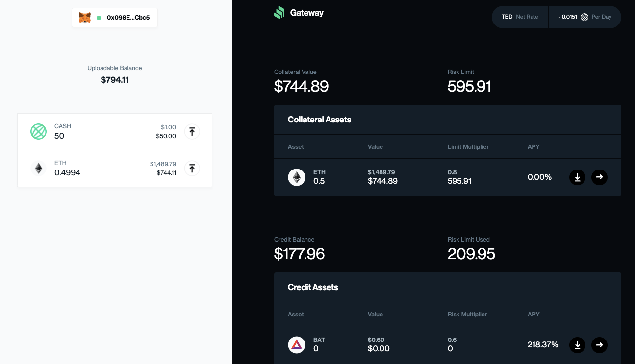Click the $744.11 ETH wallet value
This screenshot has width=635, height=364.
166,173
